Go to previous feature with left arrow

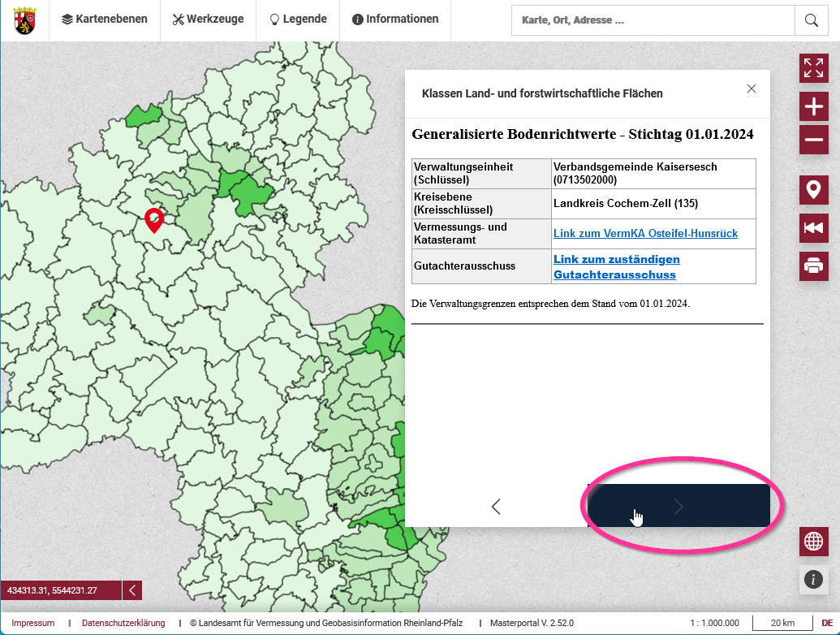click(x=496, y=507)
